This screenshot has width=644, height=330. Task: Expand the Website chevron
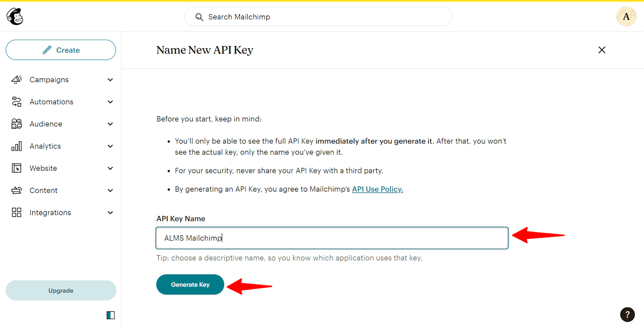tap(110, 168)
